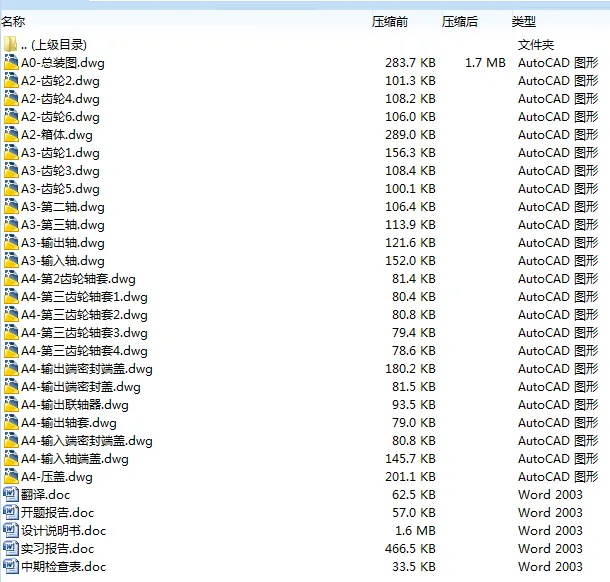Click the A2-齿轮2.dwg file icon

point(11,81)
